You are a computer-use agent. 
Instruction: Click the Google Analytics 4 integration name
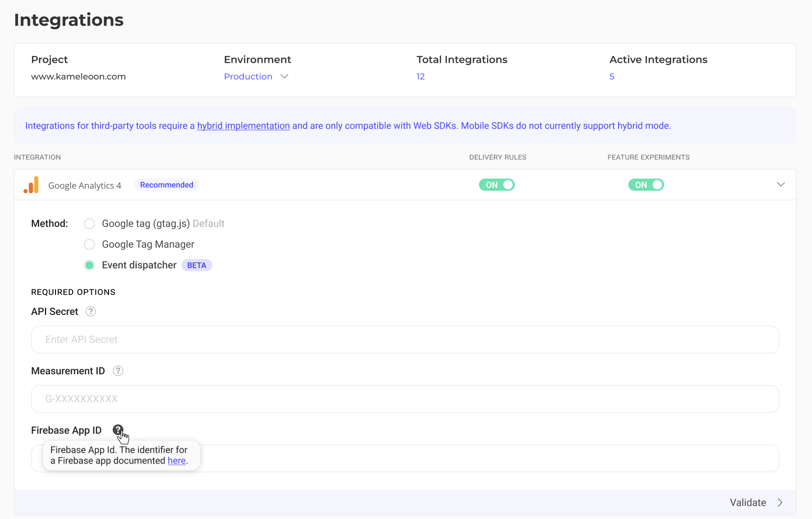84,185
